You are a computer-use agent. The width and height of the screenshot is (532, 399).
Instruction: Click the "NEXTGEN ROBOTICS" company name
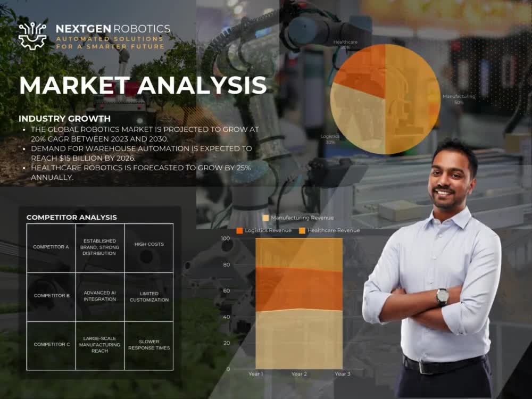coord(113,29)
